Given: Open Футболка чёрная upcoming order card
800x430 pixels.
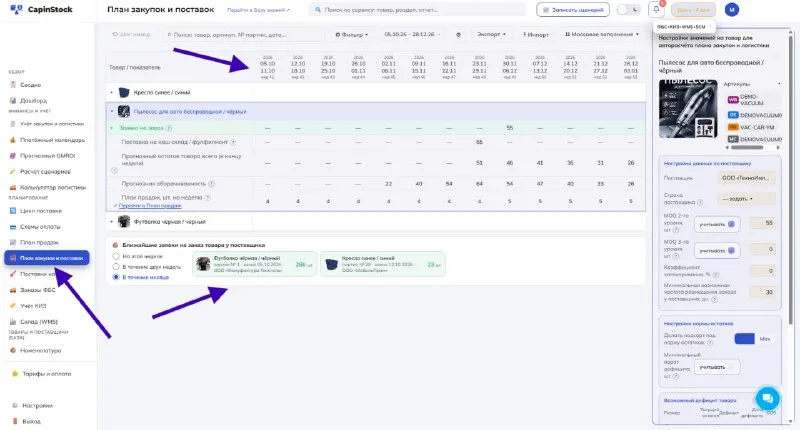Looking at the screenshot, I should pyautogui.click(x=255, y=264).
